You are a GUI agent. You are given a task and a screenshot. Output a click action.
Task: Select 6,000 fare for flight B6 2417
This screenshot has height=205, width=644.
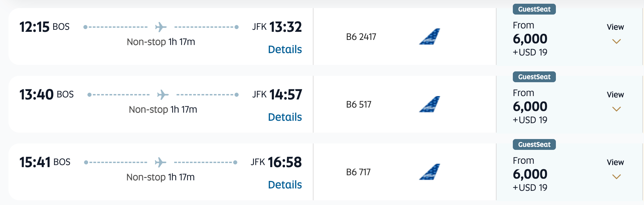tap(530, 39)
